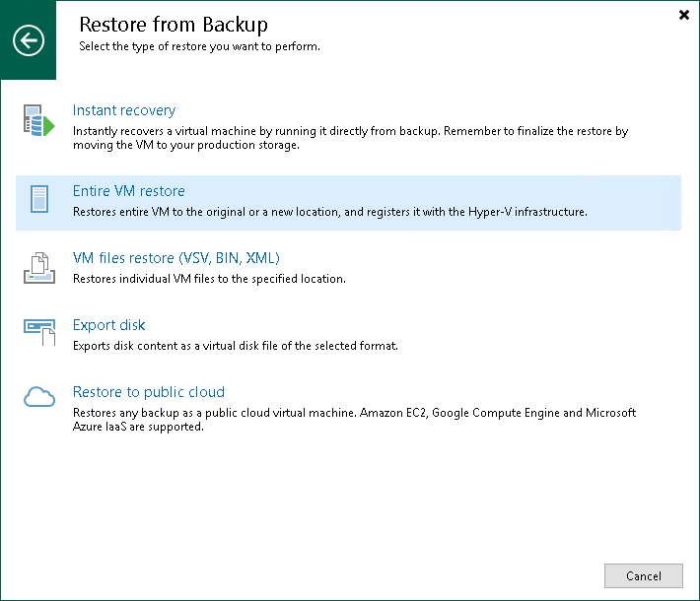This screenshot has width=700, height=601.
Task: Click the 'Select the type of restore' subtitle
Action: (199, 46)
